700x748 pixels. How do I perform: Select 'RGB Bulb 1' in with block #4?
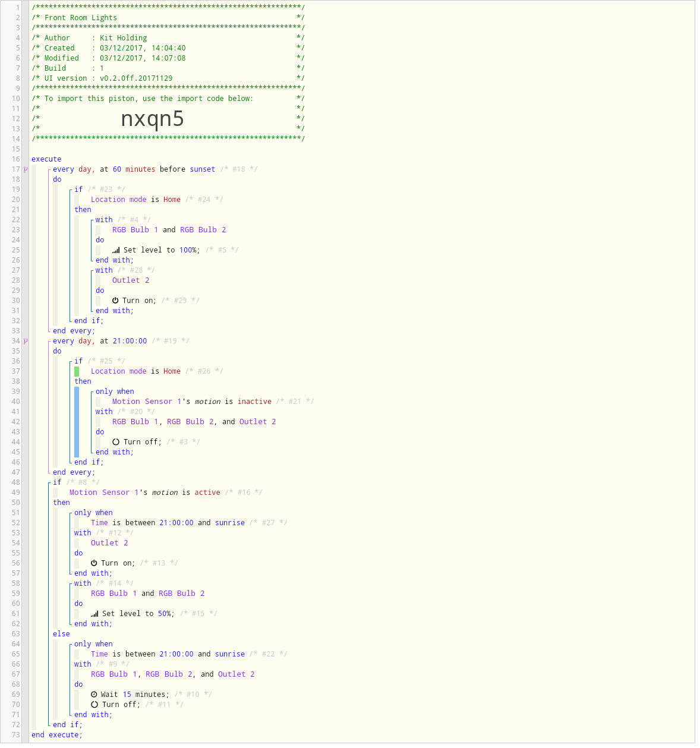pos(135,230)
